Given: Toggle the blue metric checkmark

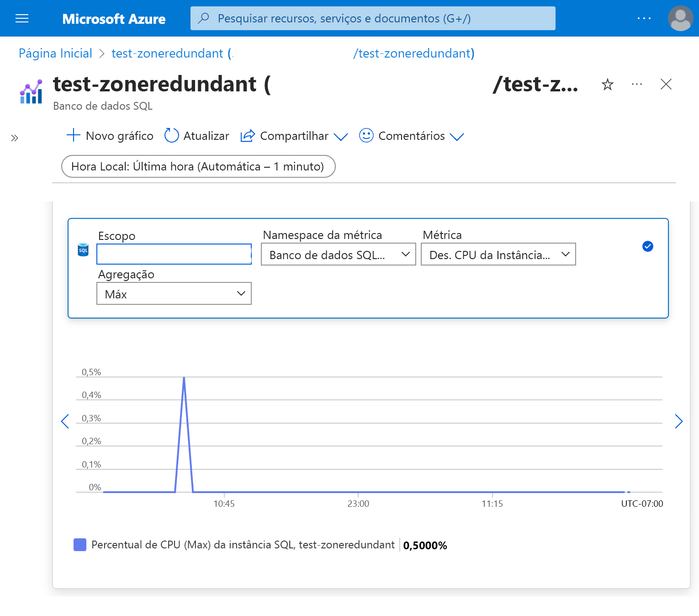Looking at the screenshot, I should [x=647, y=246].
